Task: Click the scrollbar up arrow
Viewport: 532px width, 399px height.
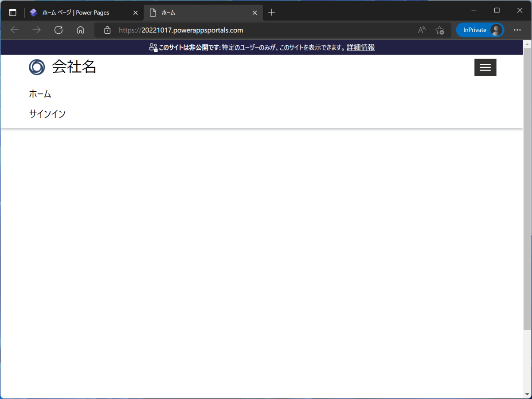Action: click(527, 44)
